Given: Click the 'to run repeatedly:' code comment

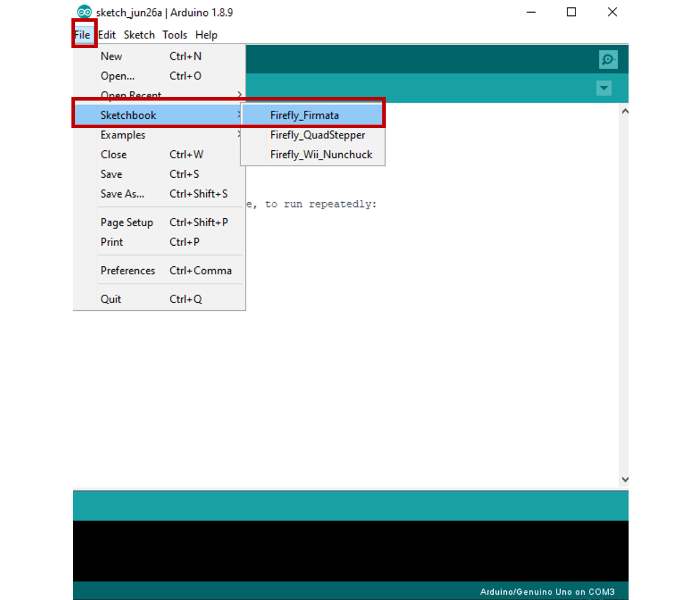Looking at the screenshot, I should click(x=321, y=204).
